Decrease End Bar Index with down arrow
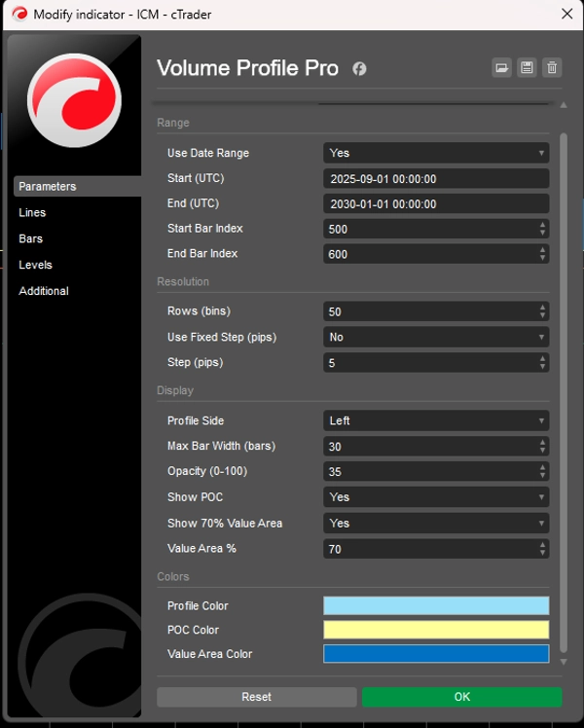 542,258
